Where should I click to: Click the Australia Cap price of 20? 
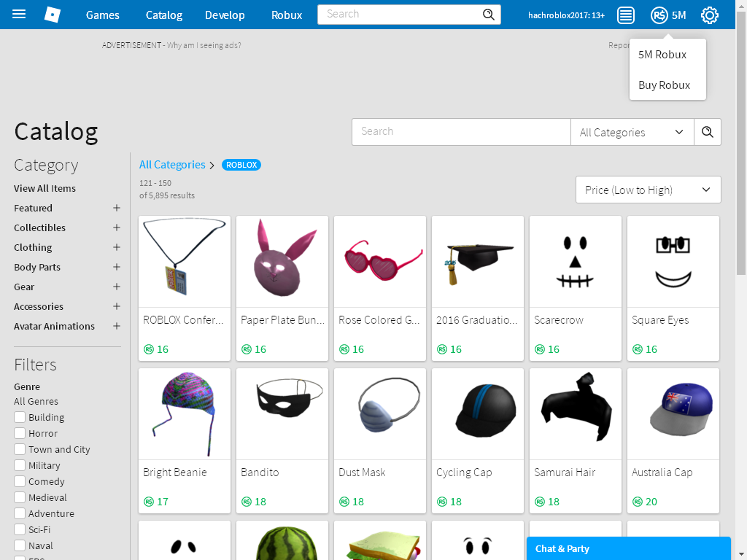[x=645, y=502]
